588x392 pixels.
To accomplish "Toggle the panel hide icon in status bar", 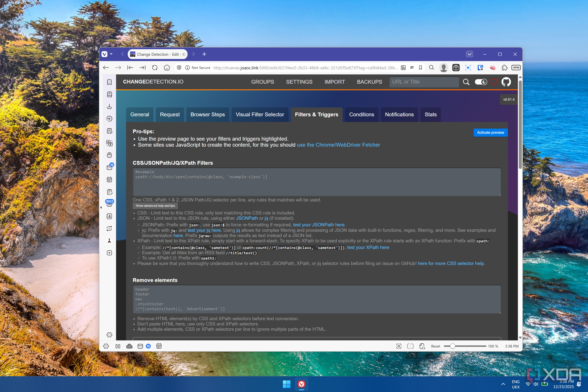I will pos(118,346).
